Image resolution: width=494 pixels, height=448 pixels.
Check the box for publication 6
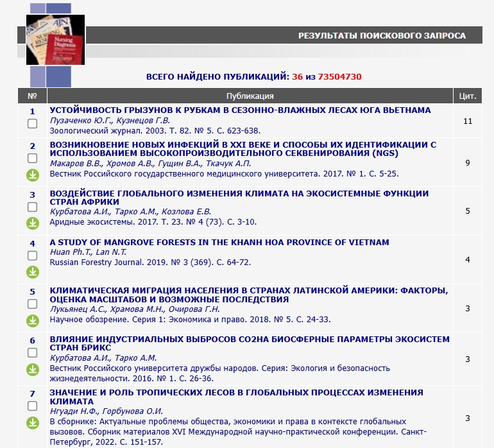coord(32,353)
